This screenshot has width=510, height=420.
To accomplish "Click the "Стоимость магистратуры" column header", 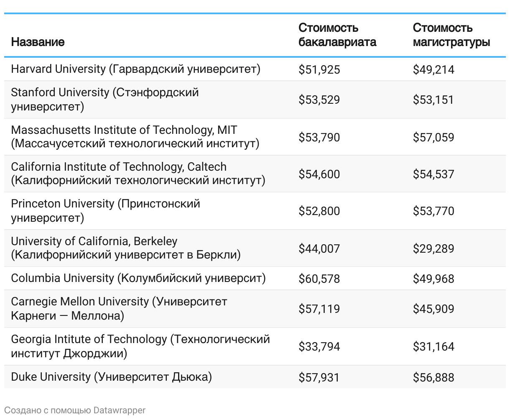I will click(x=451, y=35).
